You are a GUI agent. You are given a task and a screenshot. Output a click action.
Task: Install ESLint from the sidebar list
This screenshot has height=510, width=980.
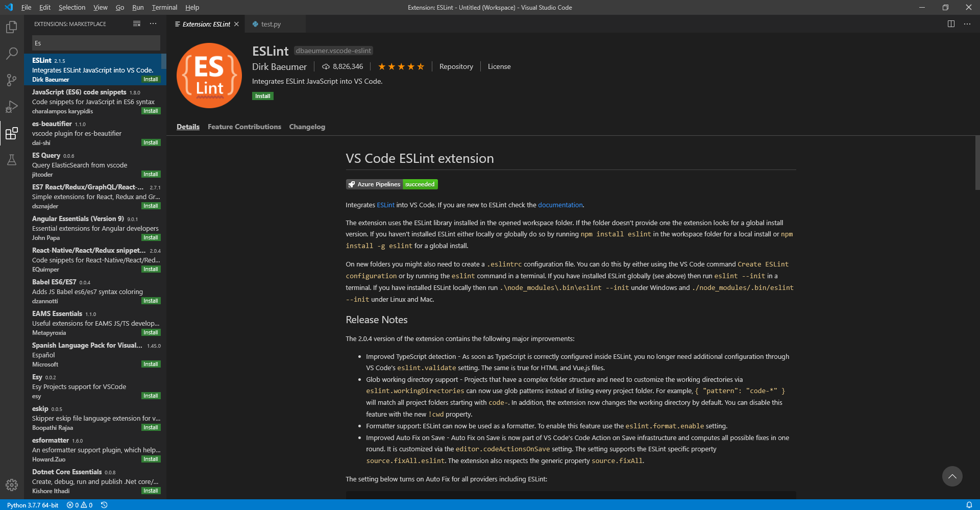pyautogui.click(x=151, y=79)
